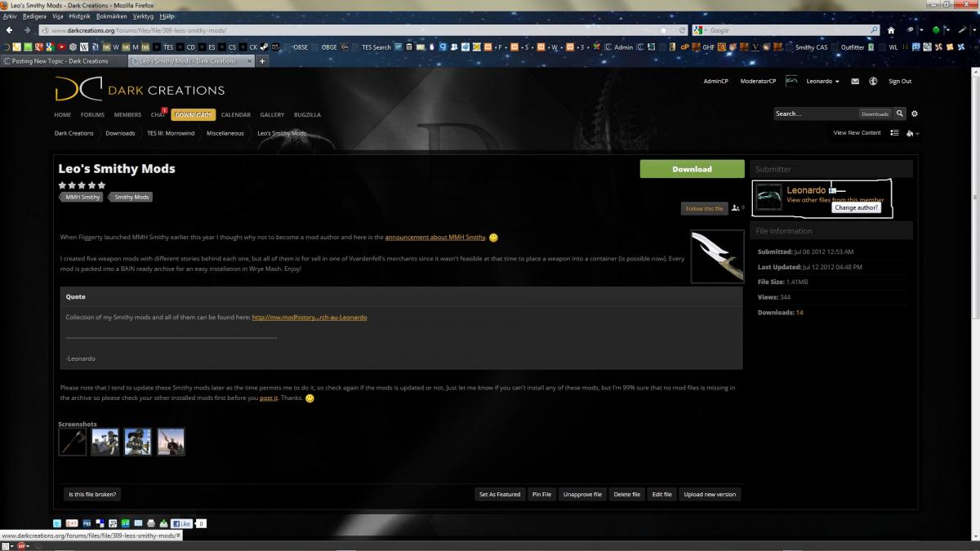Click the email share icon
Screen dimensions: 980x551
click(138, 523)
